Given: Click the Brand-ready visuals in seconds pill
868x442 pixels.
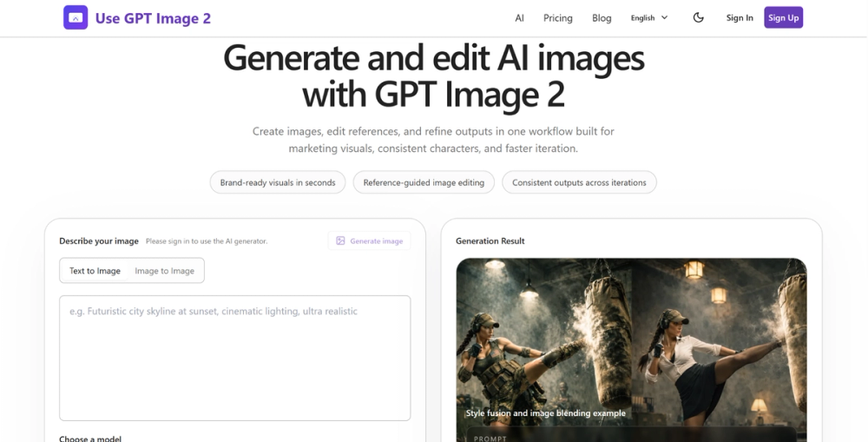Looking at the screenshot, I should [x=278, y=182].
